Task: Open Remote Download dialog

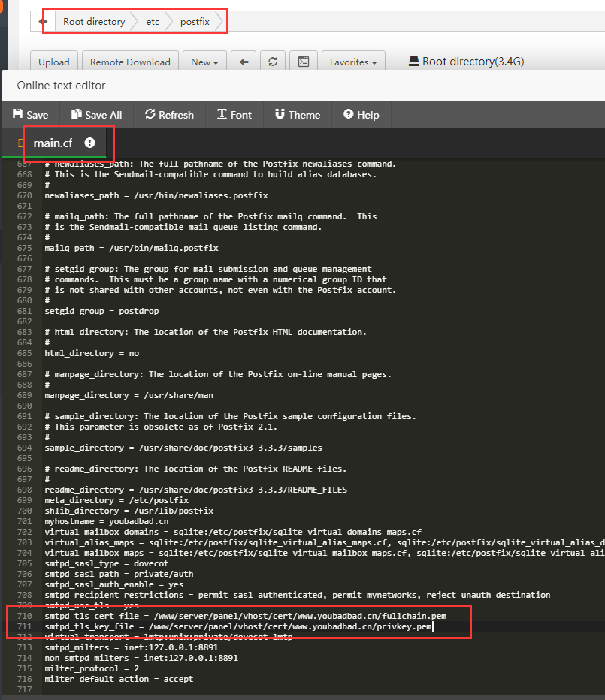Action: click(x=130, y=62)
